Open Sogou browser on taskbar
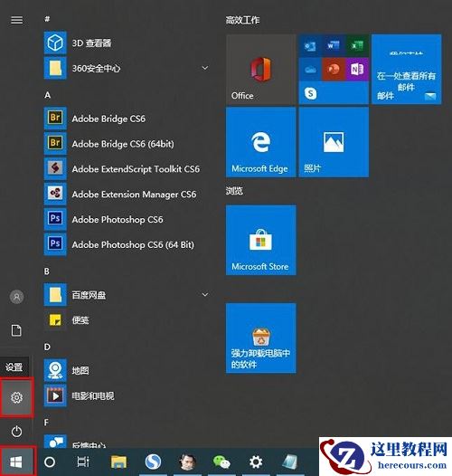The image size is (452, 476). coord(153,462)
